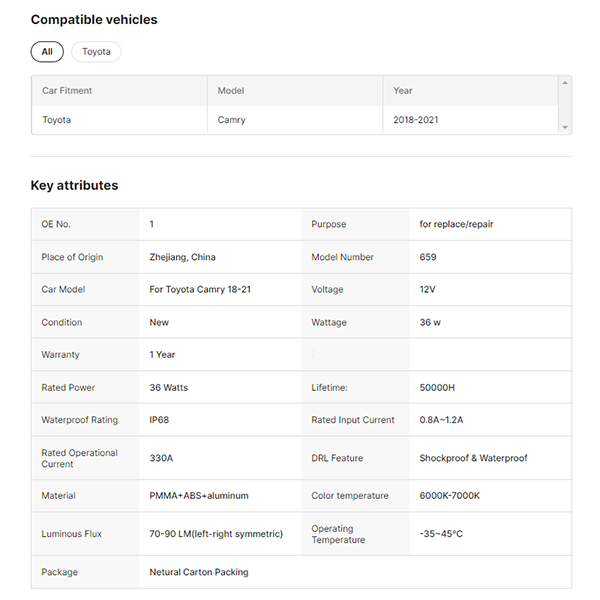
Task: Click the compatible vehicles table scrollbar track
Action: click(565, 105)
